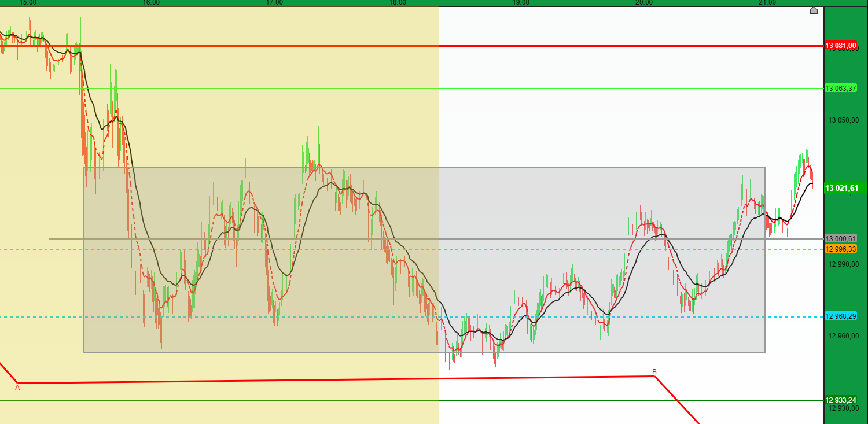Select the green 13 063,37 price tag
This screenshot has height=424, width=868.
point(841,89)
